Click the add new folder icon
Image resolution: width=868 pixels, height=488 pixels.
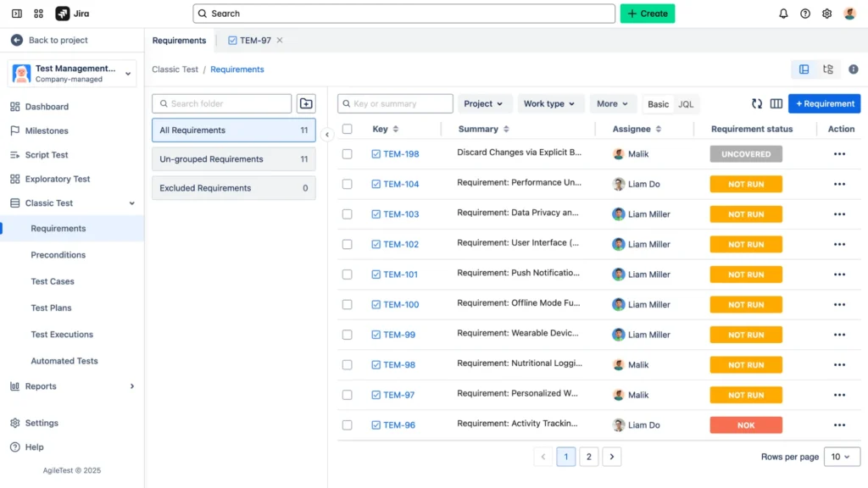click(x=306, y=103)
